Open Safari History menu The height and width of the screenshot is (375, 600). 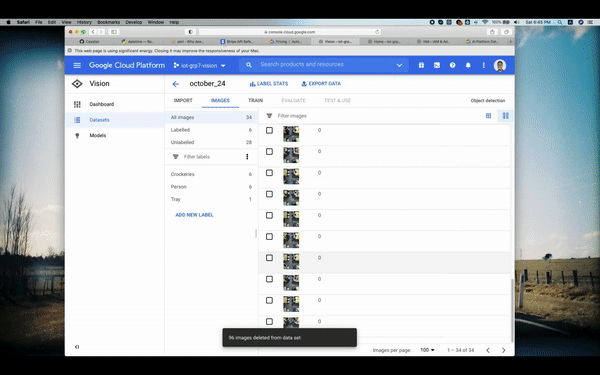[x=84, y=22]
